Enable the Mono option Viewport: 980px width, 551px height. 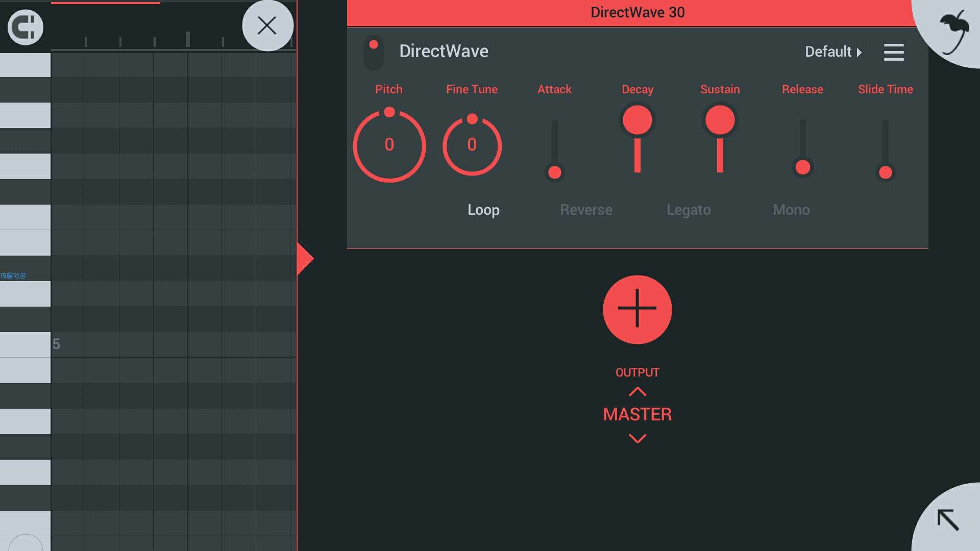pos(791,210)
